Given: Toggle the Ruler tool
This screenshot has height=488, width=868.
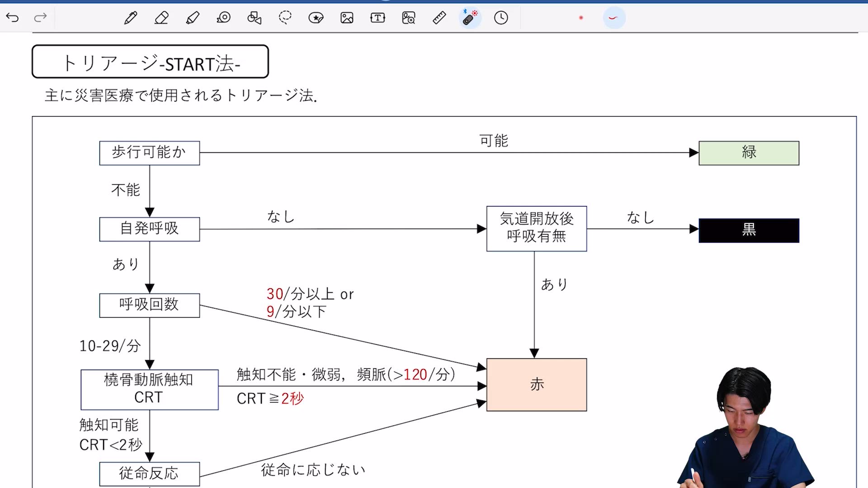Looking at the screenshot, I should click(439, 18).
